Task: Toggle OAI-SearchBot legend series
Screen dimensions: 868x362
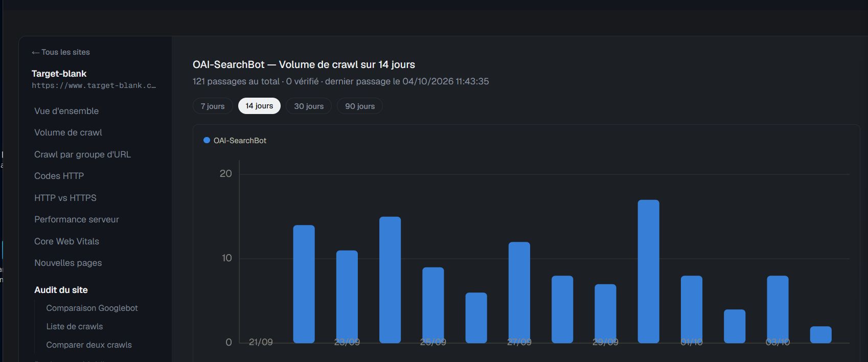Action: [x=235, y=141]
